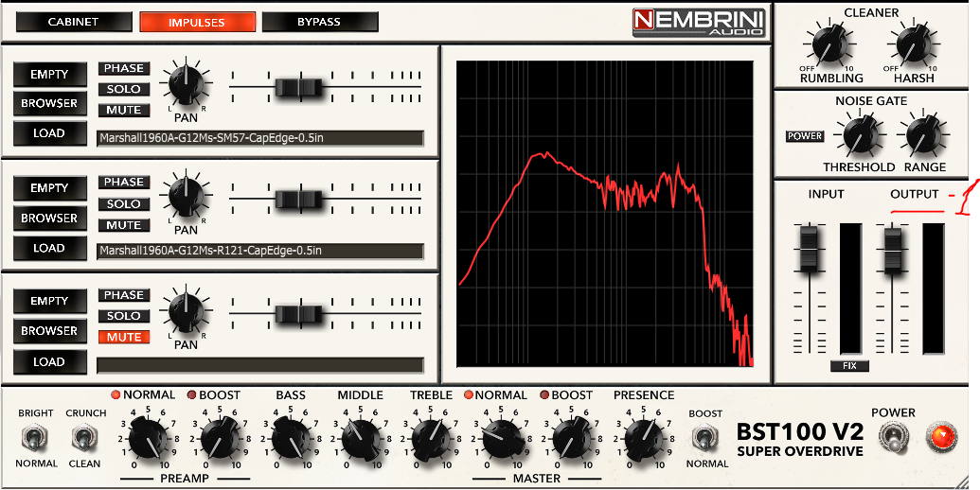Click the PREAMP BOOST LED indicator

[192, 395]
